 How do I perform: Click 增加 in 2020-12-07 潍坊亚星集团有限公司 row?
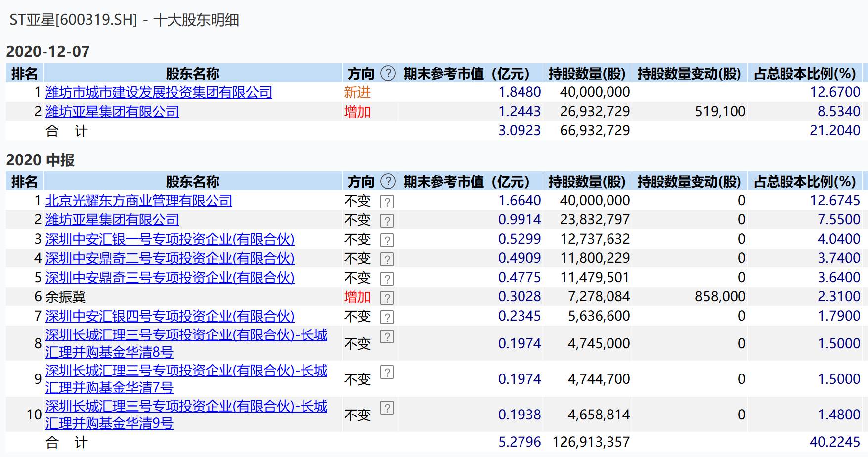click(357, 112)
